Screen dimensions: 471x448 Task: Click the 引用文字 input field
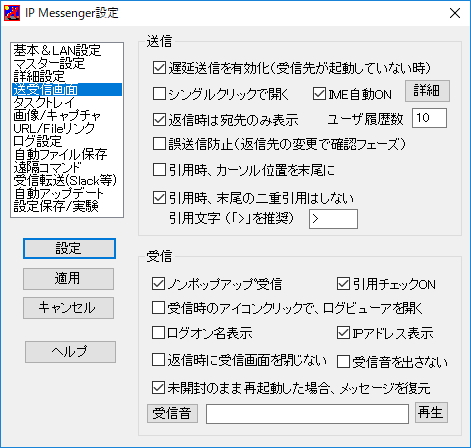[333, 219]
